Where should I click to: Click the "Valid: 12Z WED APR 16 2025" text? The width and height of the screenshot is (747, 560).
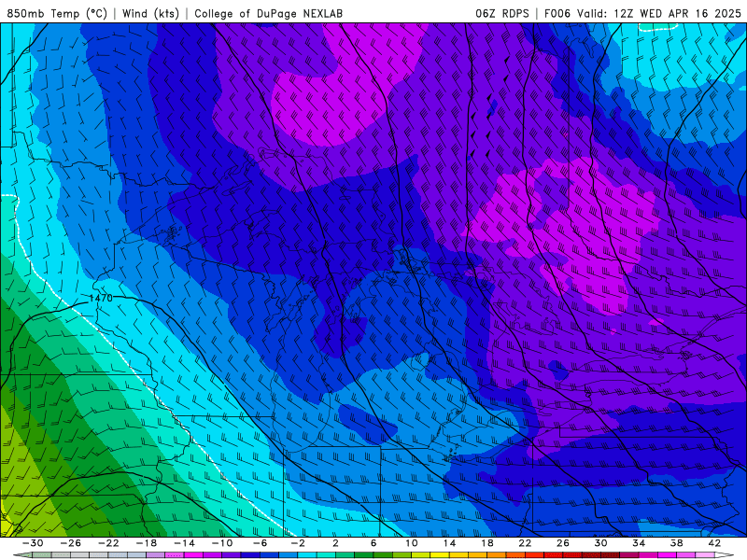pos(659,13)
